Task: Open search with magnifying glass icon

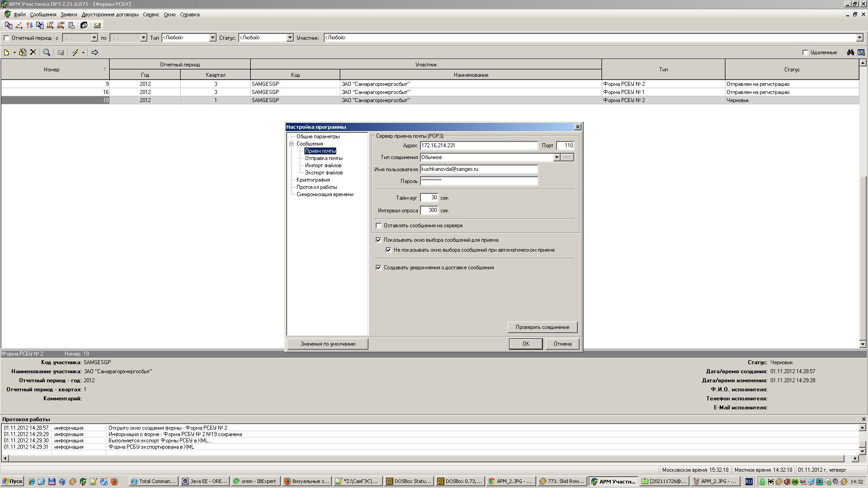Action: (47, 52)
